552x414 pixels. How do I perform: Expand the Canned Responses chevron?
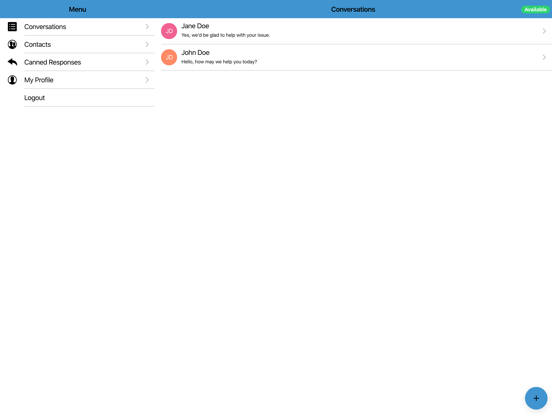[147, 62]
